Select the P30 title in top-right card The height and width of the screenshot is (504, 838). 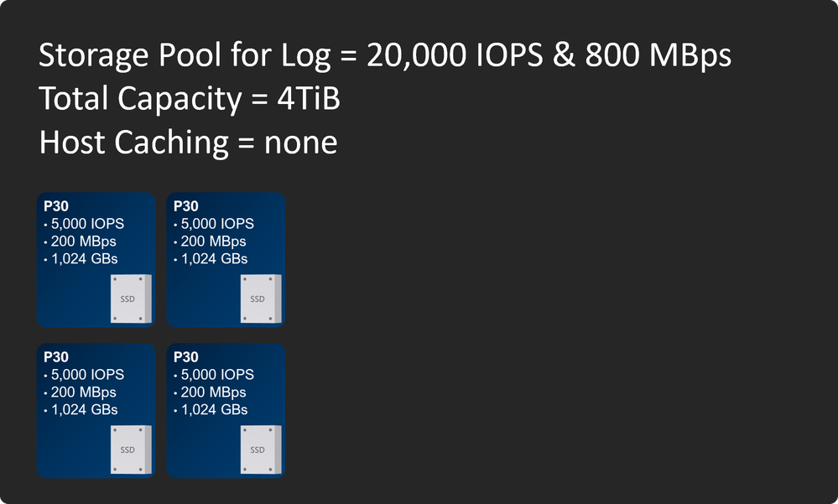pos(186,205)
